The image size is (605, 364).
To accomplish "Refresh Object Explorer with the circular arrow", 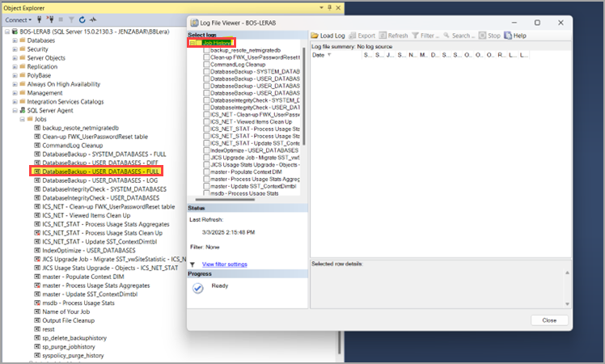I will click(x=82, y=19).
